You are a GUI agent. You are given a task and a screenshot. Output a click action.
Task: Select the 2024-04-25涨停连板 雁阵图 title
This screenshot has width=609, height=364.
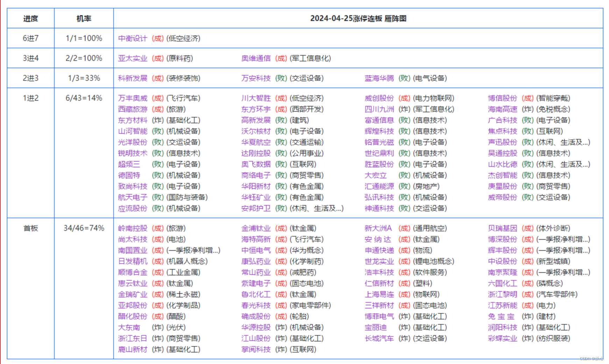358,19
